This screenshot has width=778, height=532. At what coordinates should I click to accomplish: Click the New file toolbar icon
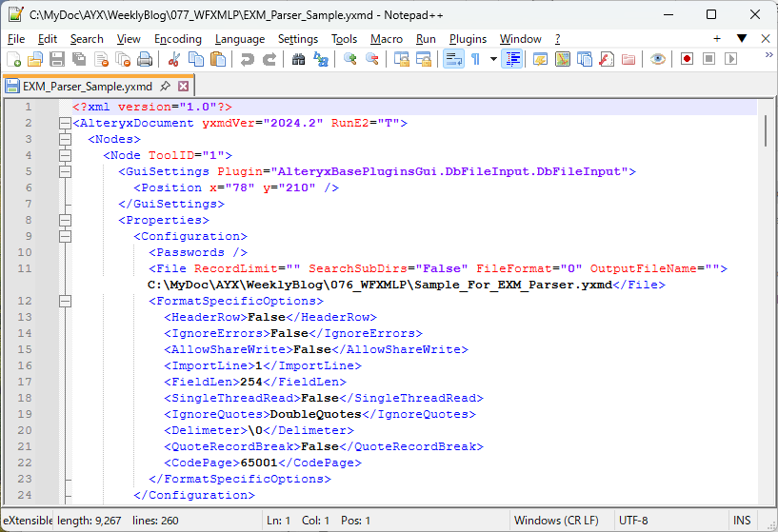[13, 59]
